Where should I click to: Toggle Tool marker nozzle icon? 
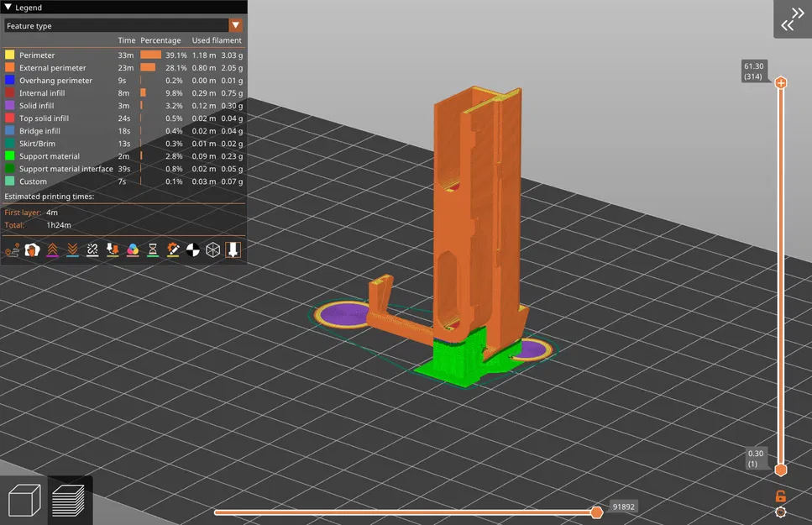click(x=233, y=250)
